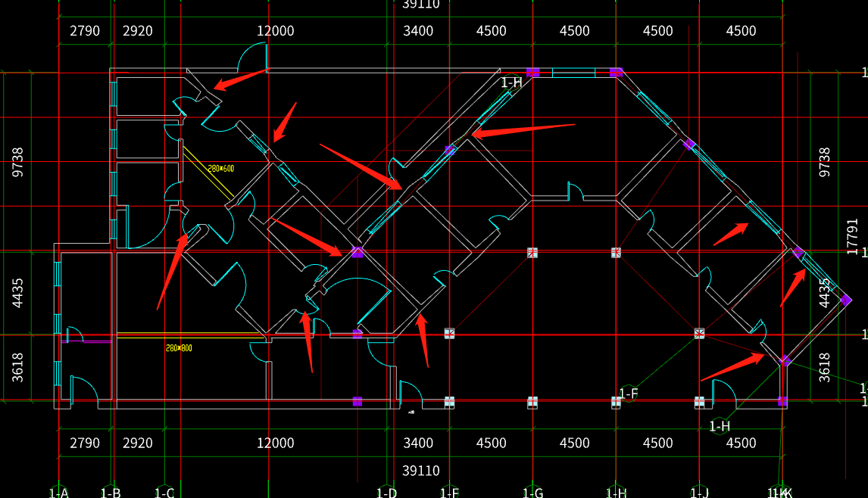Click 3400 in the top dimension row

pyautogui.click(x=418, y=31)
